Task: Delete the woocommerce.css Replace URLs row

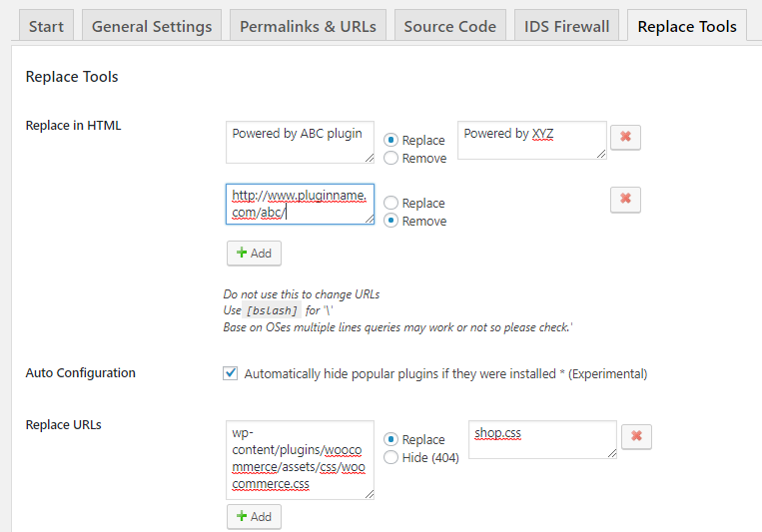Action: (x=636, y=436)
